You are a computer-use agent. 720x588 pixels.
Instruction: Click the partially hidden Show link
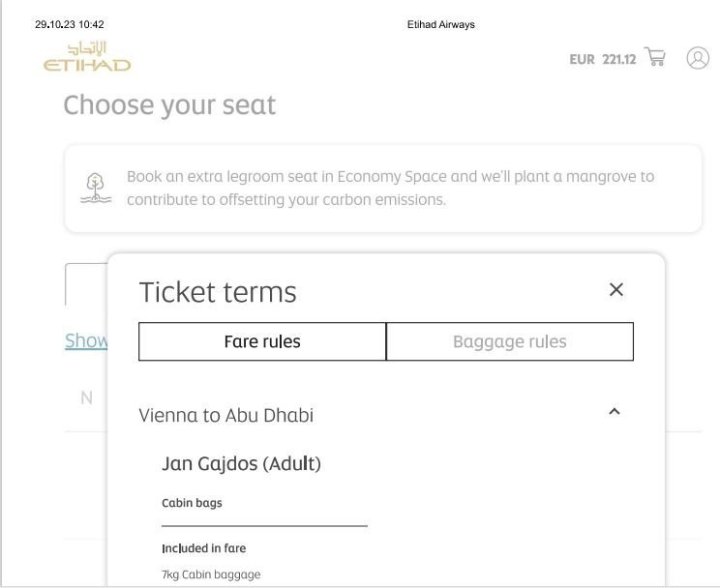coord(86,341)
